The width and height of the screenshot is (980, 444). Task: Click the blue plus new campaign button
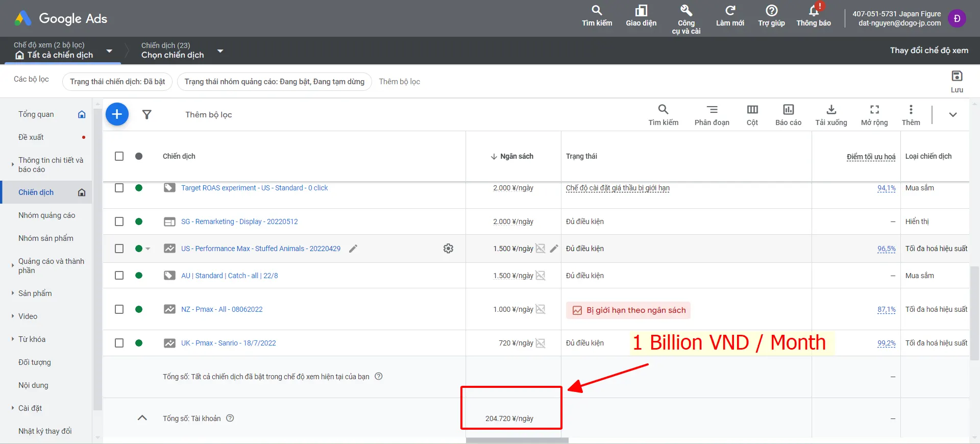pos(117,114)
